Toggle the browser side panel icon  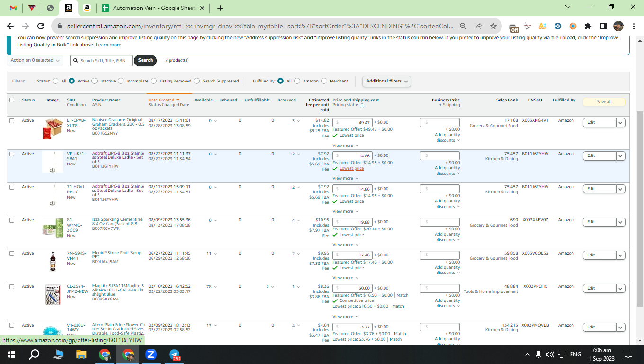[603, 26]
